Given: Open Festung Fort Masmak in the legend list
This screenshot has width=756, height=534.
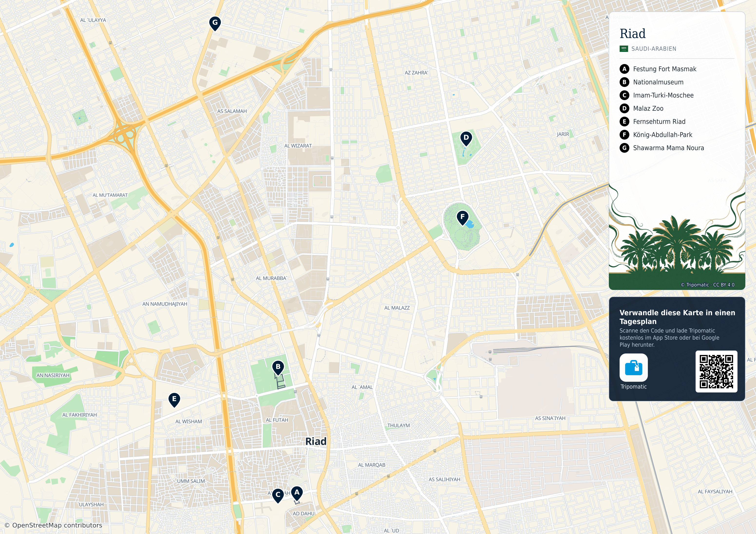Looking at the screenshot, I should (664, 69).
